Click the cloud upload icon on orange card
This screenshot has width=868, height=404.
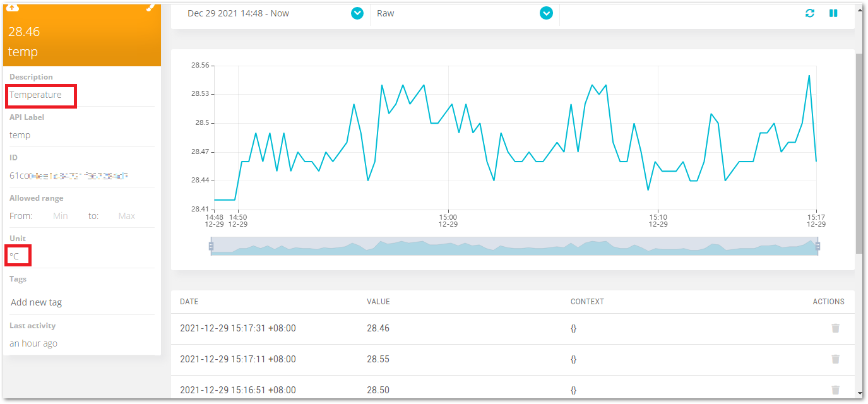pos(12,8)
